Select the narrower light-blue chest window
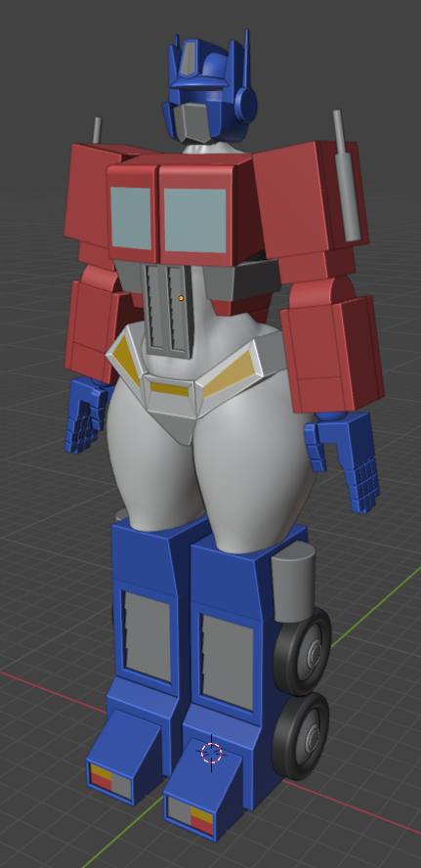This screenshot has width=421, height=868. (x=131, y=218)
